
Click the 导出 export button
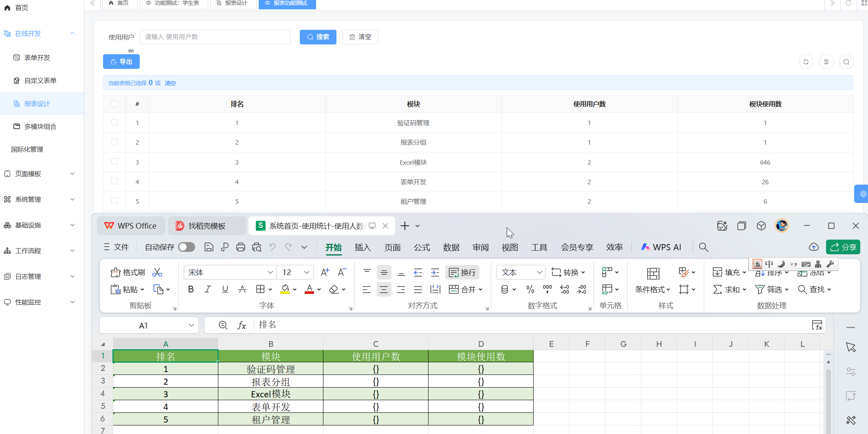coord(121,62)
